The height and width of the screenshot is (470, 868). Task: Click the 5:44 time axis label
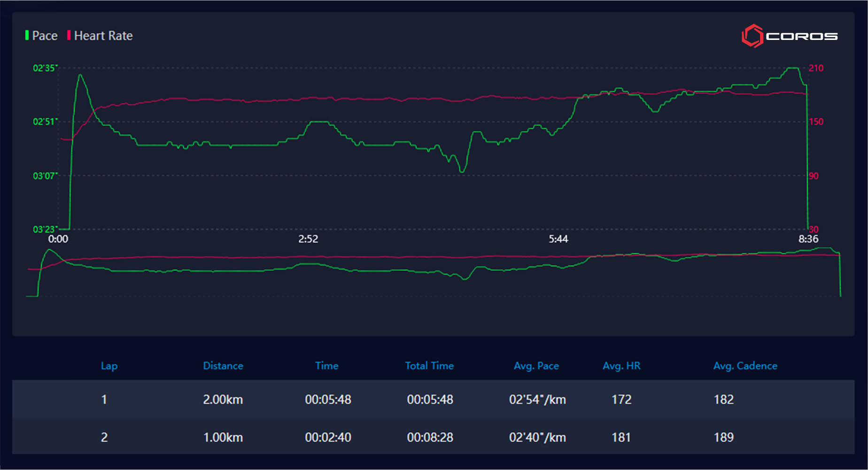[558, 239]
